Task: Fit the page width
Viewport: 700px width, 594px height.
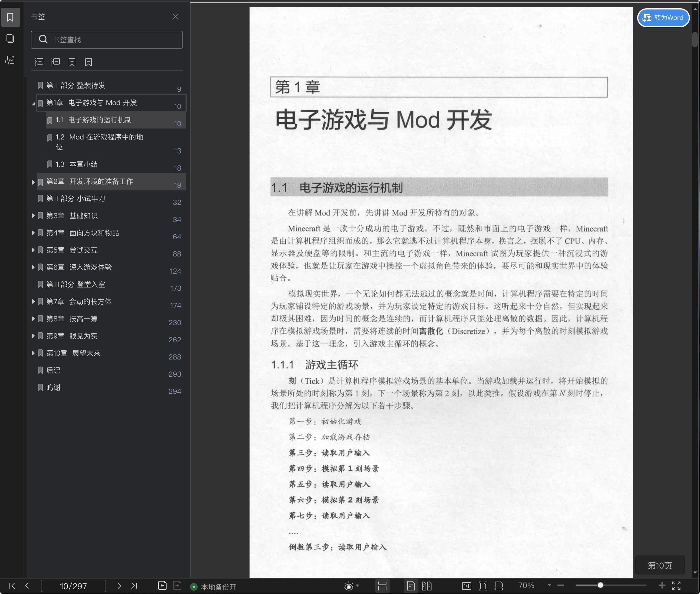Action: [499, 586]
